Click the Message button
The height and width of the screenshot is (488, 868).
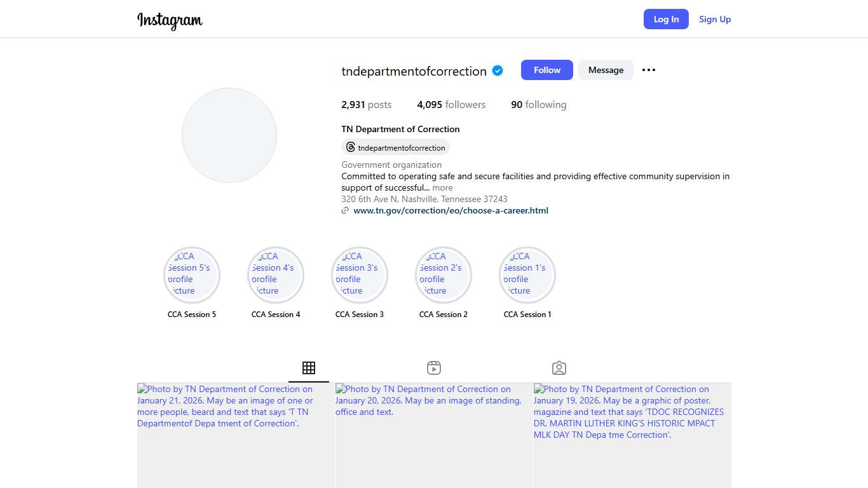[606, 70]
